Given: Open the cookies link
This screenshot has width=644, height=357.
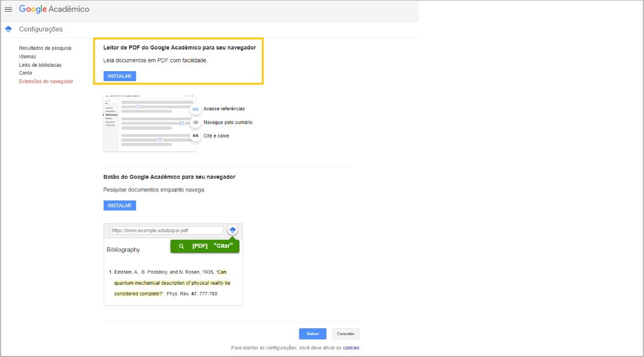Looking at the screenshot, I should tap(351, 348).
